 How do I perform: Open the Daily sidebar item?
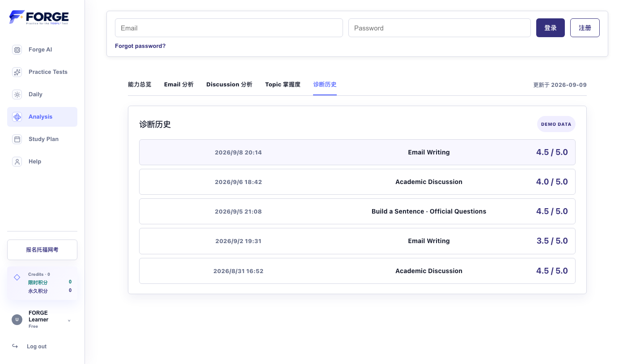tap(42, 94)
